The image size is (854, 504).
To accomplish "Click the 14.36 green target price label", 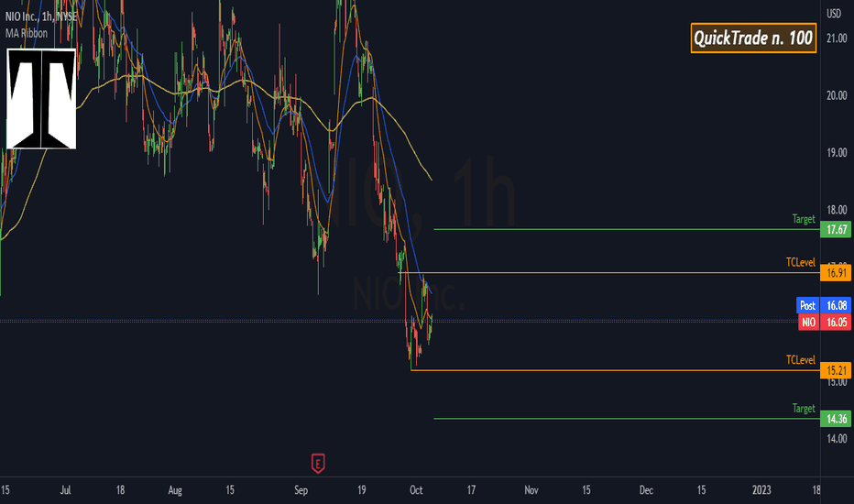I will (x=836, y=419).
